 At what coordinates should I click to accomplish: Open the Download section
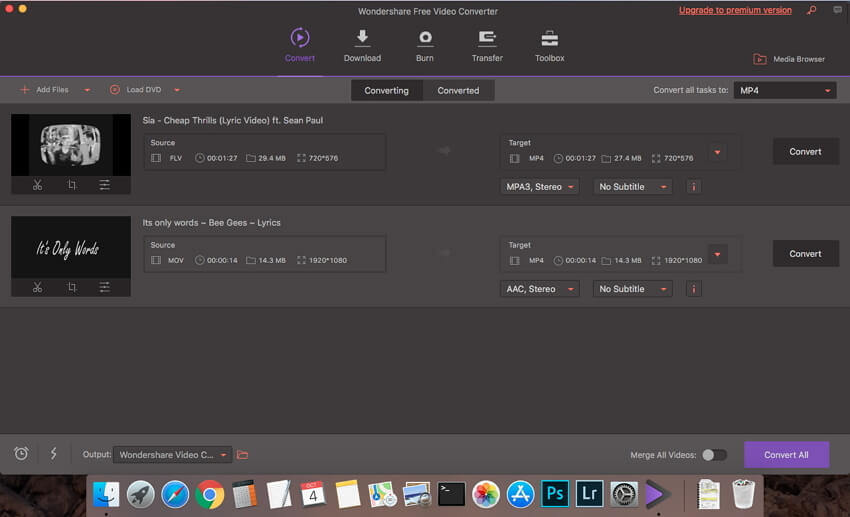click(x=362, y=45)
